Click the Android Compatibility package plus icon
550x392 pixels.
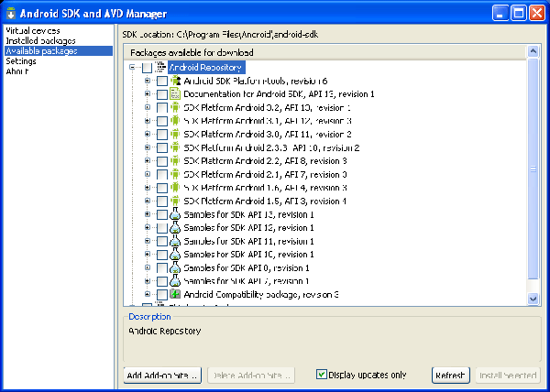tap(175, 294)
